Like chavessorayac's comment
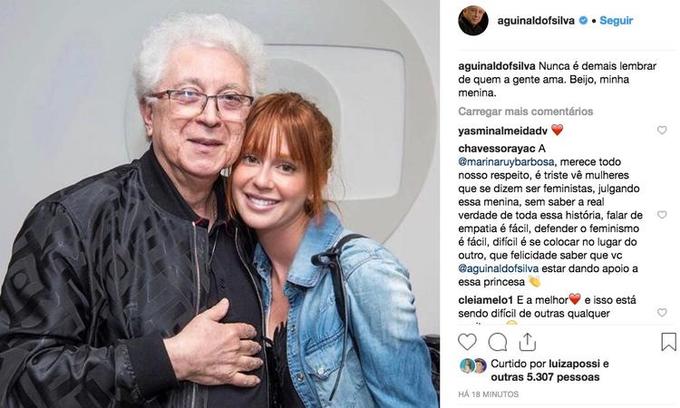Screen dimensions: 680x408 click(662, 215)
